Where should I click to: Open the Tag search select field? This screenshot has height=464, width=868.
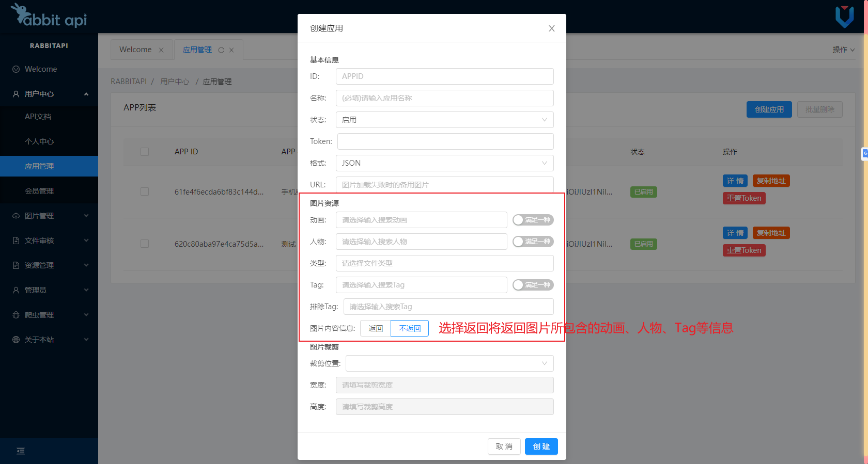(421, 285)
